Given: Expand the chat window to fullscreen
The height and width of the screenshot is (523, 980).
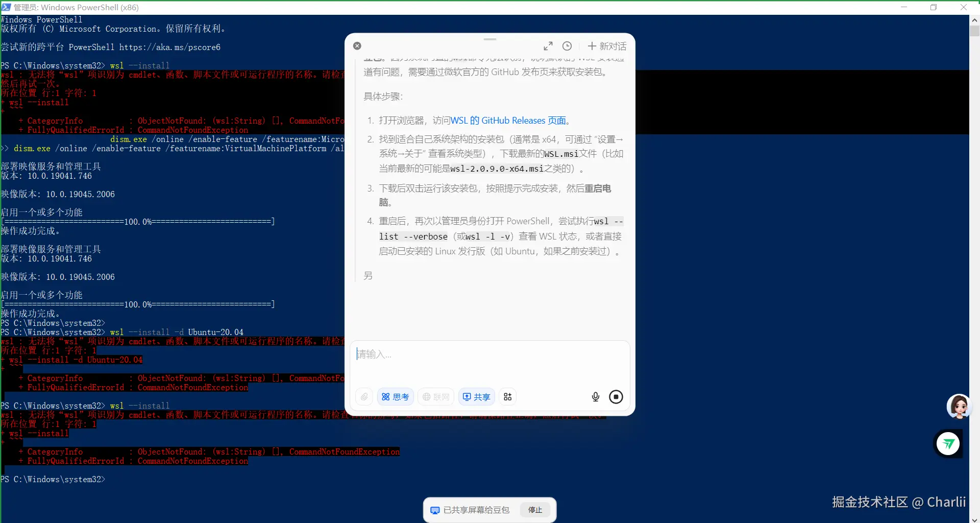Looking at the screenshot, I should pos(549,45).
